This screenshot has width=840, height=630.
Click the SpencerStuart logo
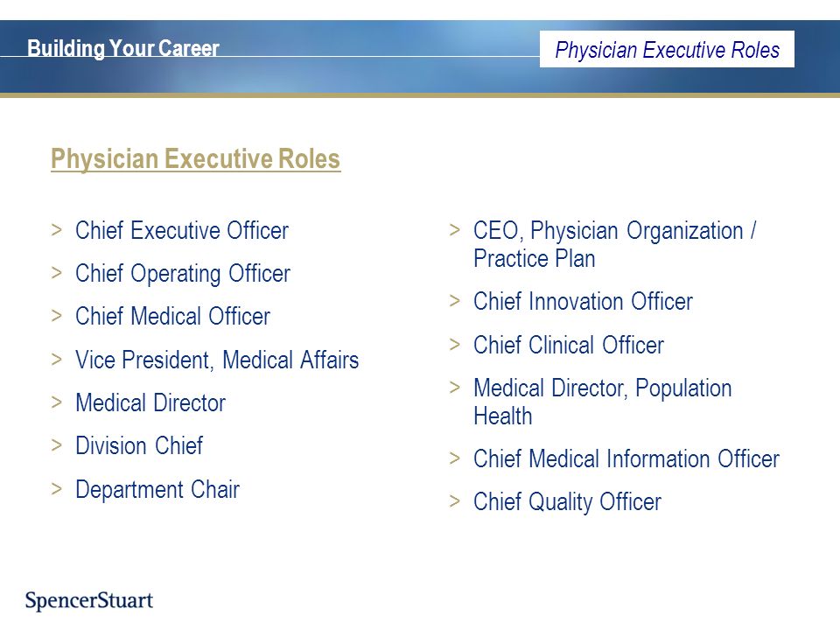(89, 600)
